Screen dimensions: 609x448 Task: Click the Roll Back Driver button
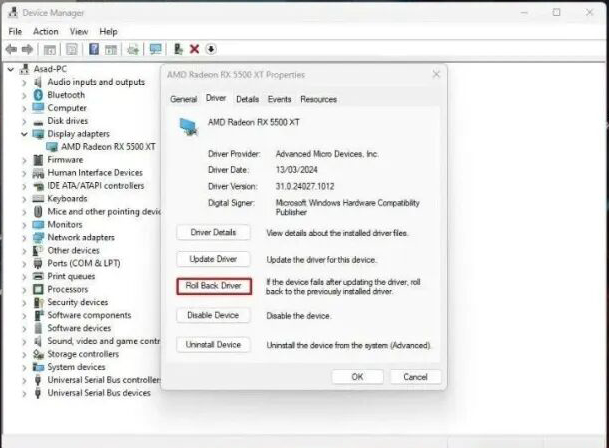pyautogui.click(x=214, y=286)
